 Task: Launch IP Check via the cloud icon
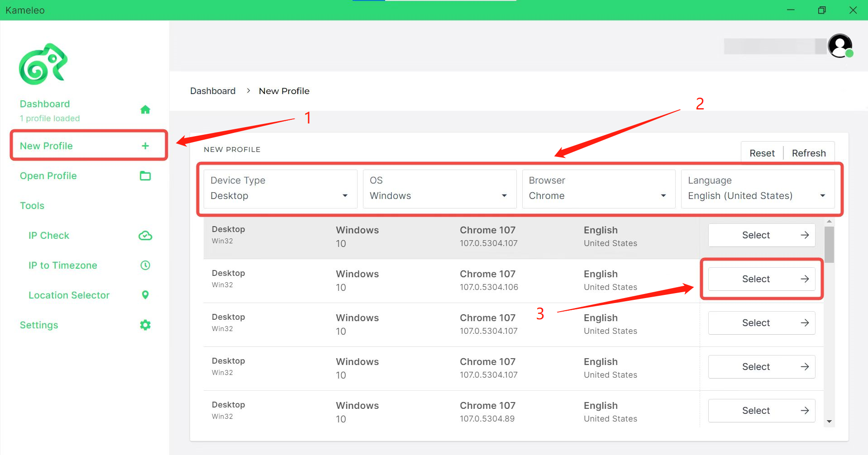pos(145,236)
